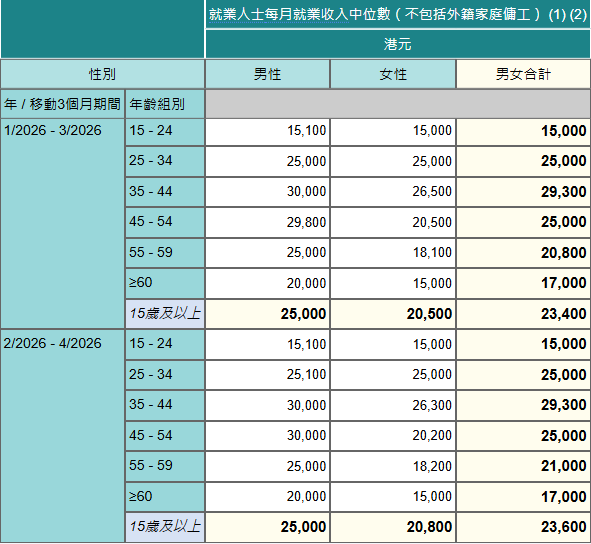Click the 35 - 44 row label under 1/2026 - 3/2026
Image resolution: width=591 pixels, height=544 pixels.
[165, 192]
